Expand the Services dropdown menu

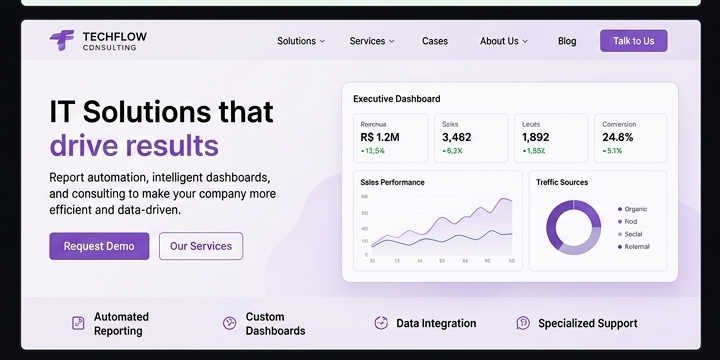point(372,41)
